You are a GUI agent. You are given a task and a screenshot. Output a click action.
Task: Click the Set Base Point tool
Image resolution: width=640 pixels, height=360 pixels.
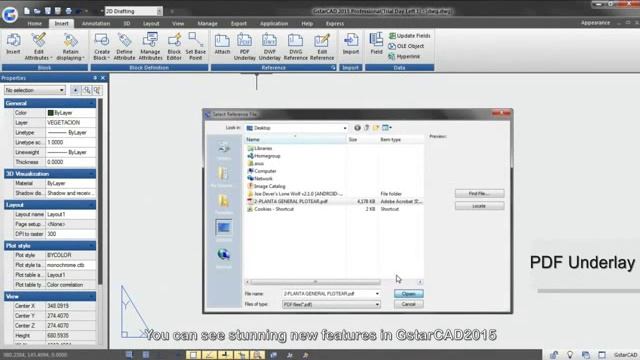point(196,47)
